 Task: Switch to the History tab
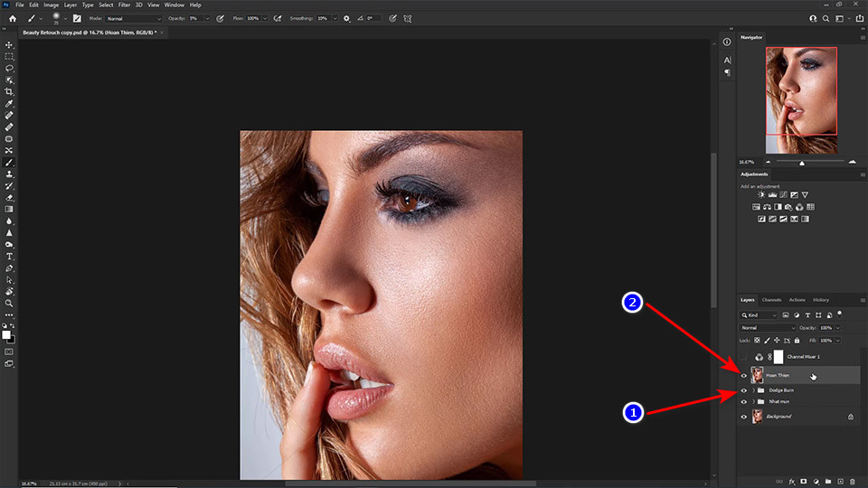coord(820,300)
